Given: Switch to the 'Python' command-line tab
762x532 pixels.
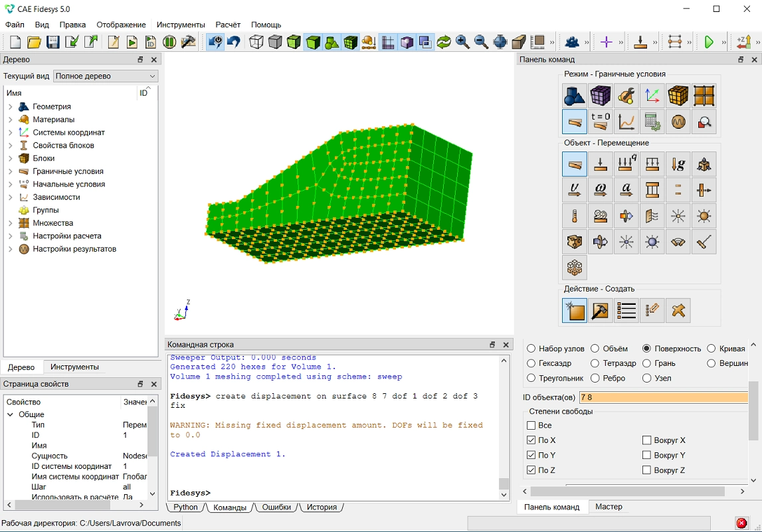Looking at the screenshot, I should [x=185, y=507].
